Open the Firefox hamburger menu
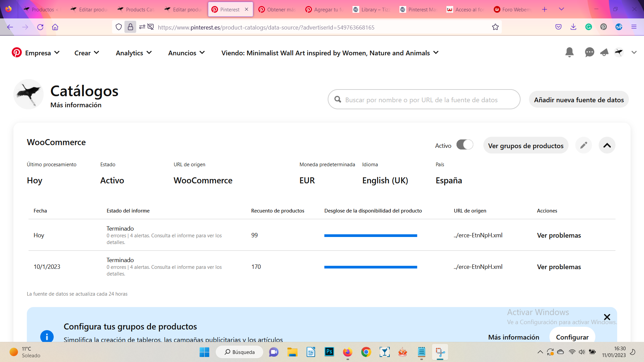Viewport: 644px width, 362px height. coord(634,27)
